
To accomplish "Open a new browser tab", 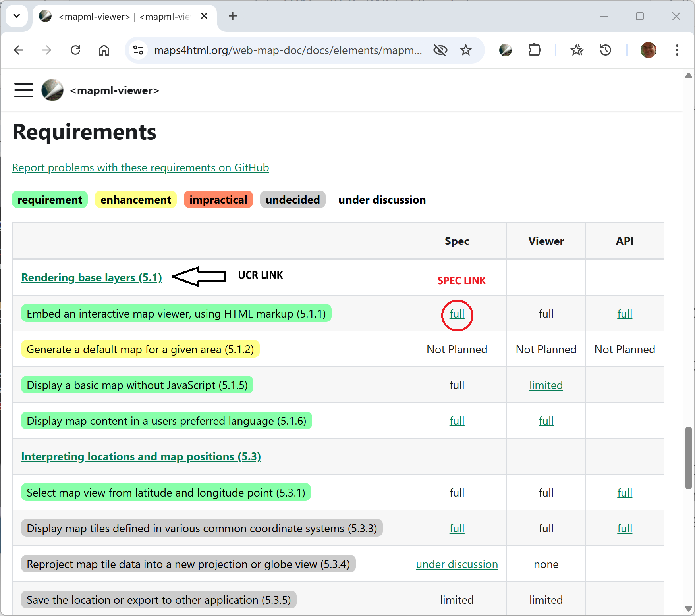I will pos(233,16).
